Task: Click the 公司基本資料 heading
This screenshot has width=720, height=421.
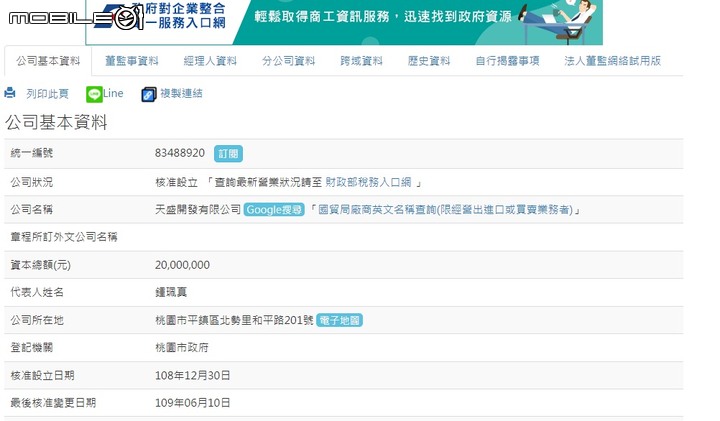Action: click(x=56, y=122)
